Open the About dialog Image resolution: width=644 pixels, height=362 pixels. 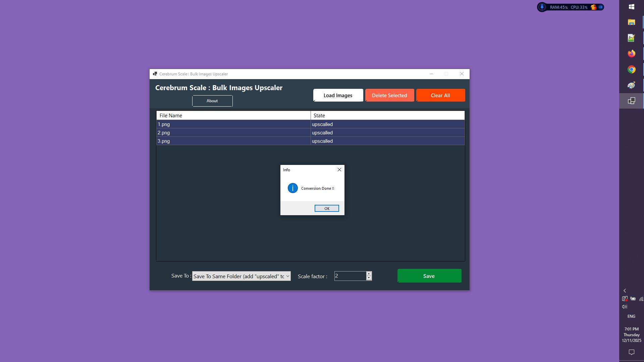click(212, 101)
